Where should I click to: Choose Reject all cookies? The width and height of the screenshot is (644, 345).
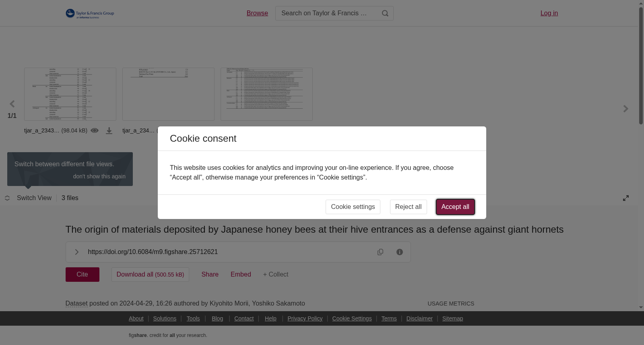point(408,207)
